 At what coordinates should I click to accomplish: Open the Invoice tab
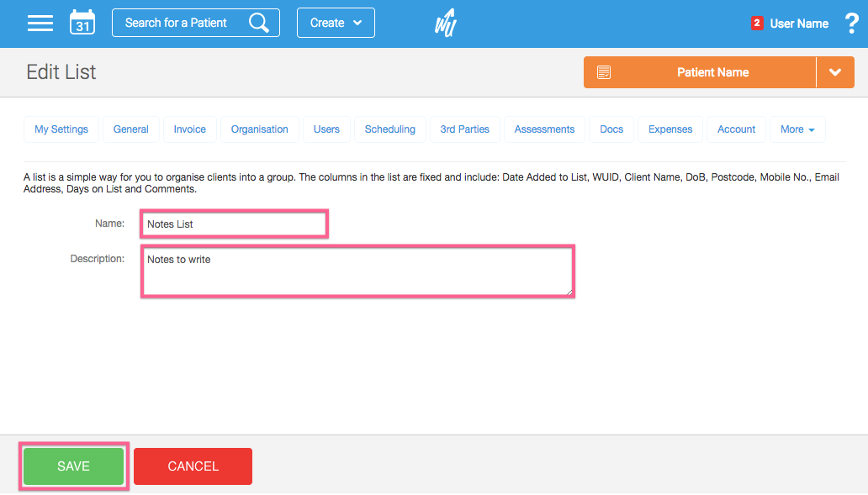coord(190,129)
